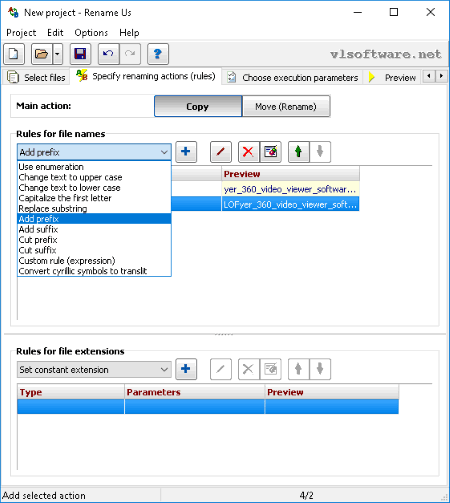The width and height of the screenshot is (450, 503).
Task: Choose Cut prefix from the list
Action: click(94, 240)
